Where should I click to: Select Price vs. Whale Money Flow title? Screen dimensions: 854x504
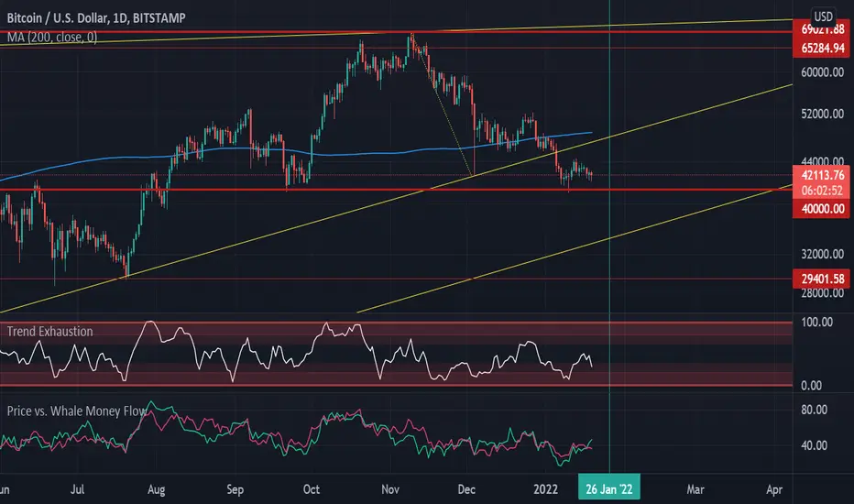click(x=77, y=411)
